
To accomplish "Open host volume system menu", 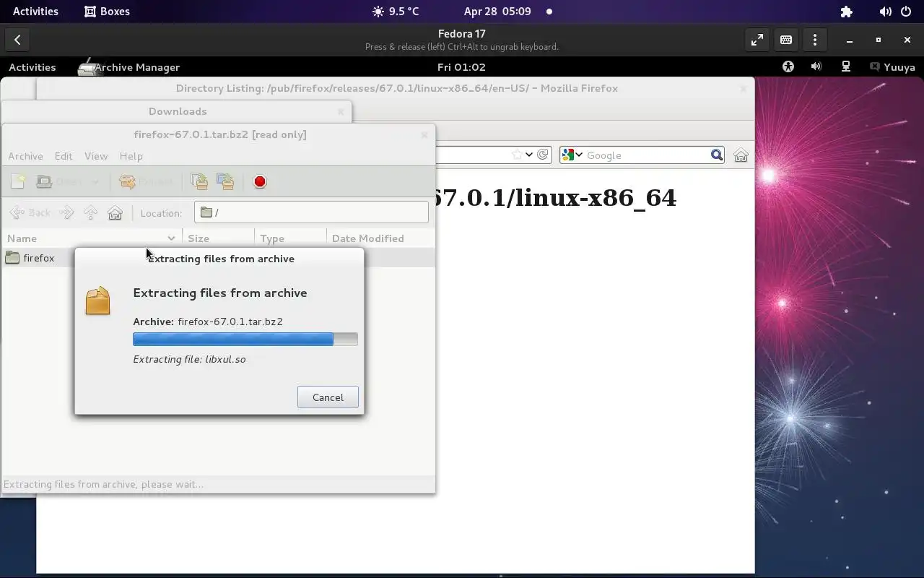I will pyautogui.click(x=885, y=12).
